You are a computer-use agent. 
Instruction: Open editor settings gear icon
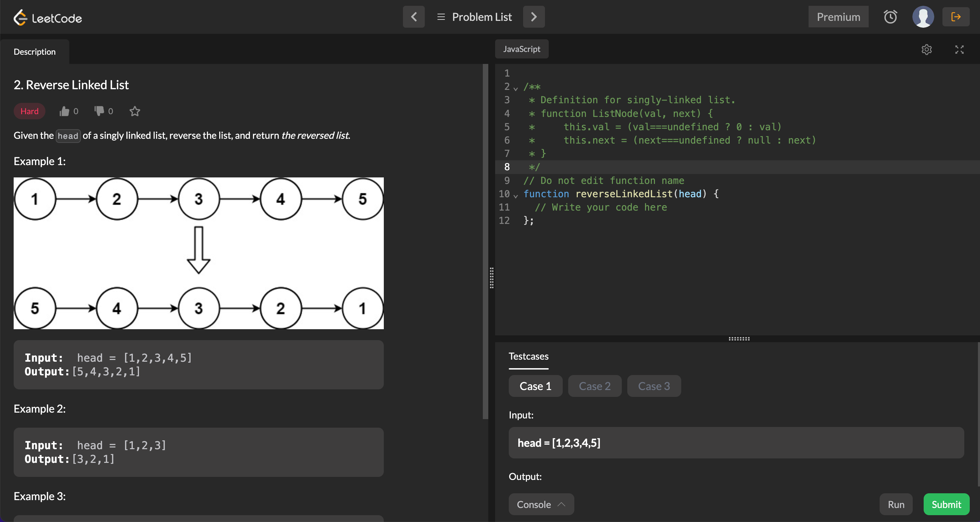pyautogui.click(x=926, y=50)
